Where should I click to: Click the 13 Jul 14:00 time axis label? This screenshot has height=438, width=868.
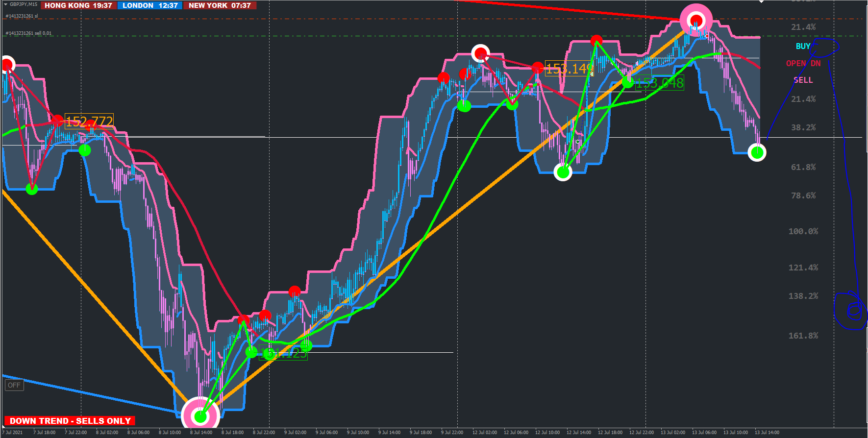767,433
